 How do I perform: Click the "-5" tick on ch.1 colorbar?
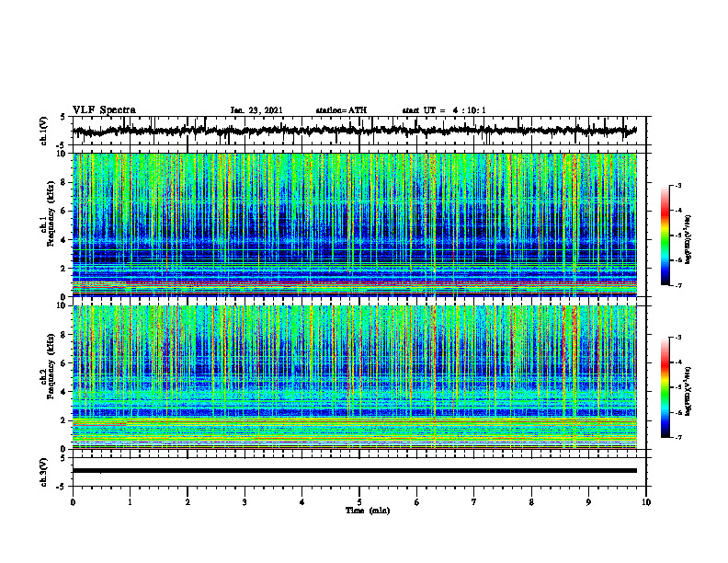[x=678, y=236]
